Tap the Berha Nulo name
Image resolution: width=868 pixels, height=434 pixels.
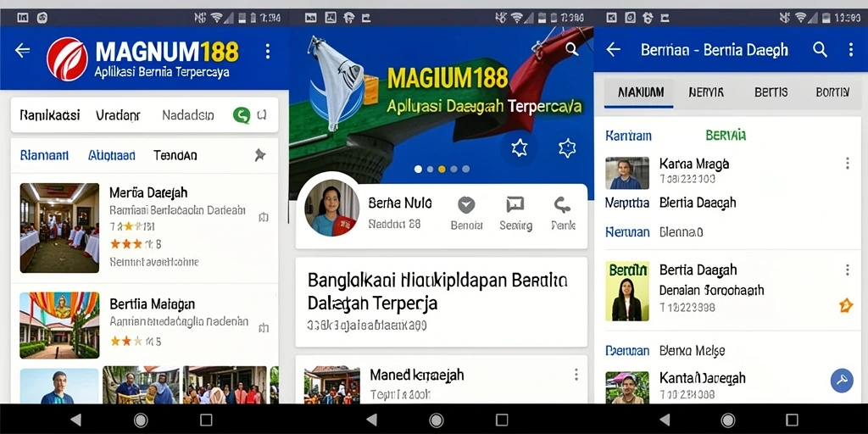400,203
